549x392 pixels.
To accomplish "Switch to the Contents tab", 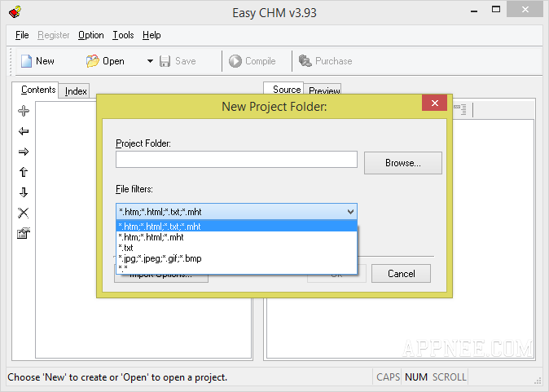I will pyautogui.click(x=35, y=90).
